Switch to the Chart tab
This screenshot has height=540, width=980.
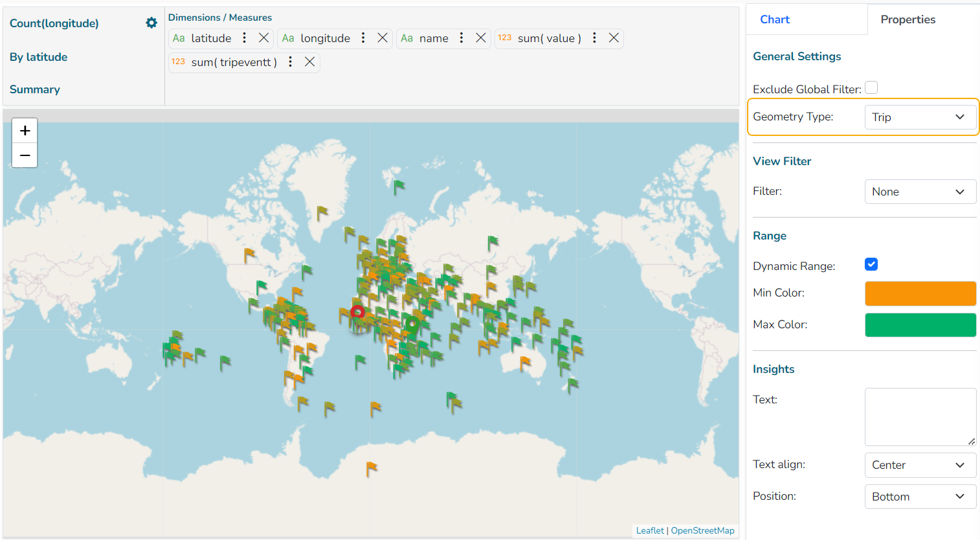coord(775,19)
